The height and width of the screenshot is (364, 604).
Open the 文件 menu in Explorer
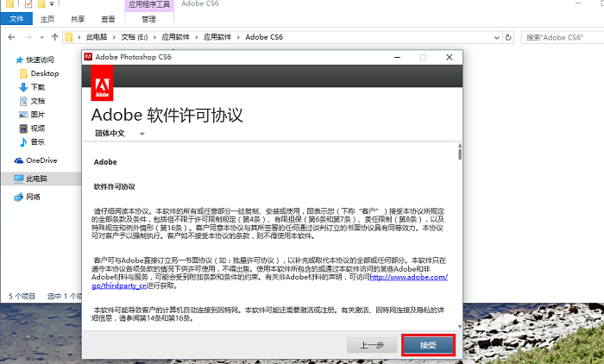click(16, 19)
